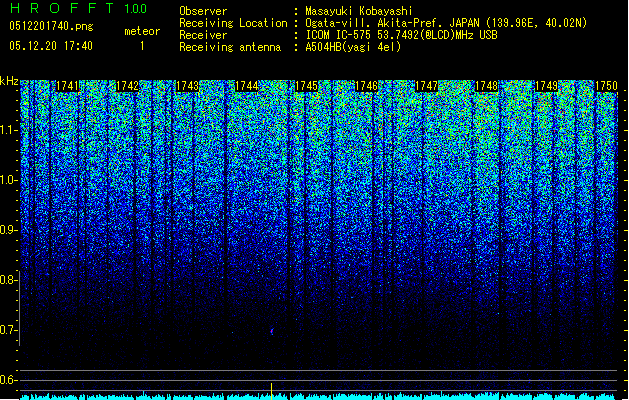The height and width of the screenshot is (400, 629).
Task: Click the 0.8 kHz axis tick label
Action: click(7, 280)
